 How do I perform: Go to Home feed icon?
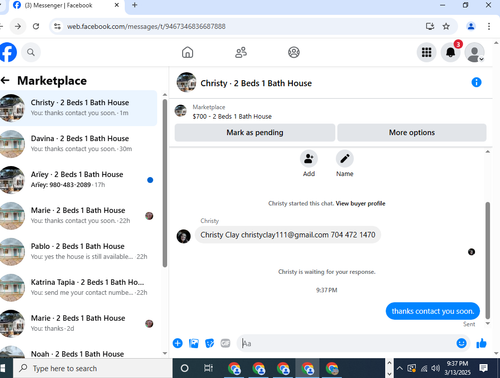[x=187, y=52]
